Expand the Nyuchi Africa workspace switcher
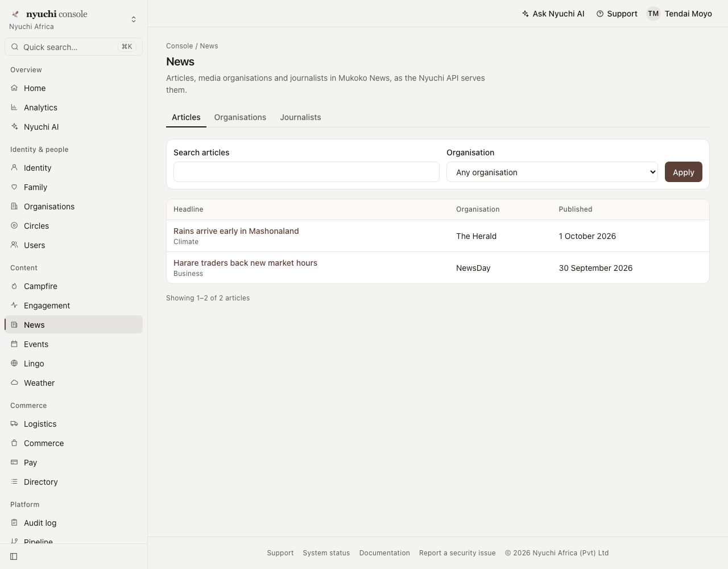 [134, 19]
